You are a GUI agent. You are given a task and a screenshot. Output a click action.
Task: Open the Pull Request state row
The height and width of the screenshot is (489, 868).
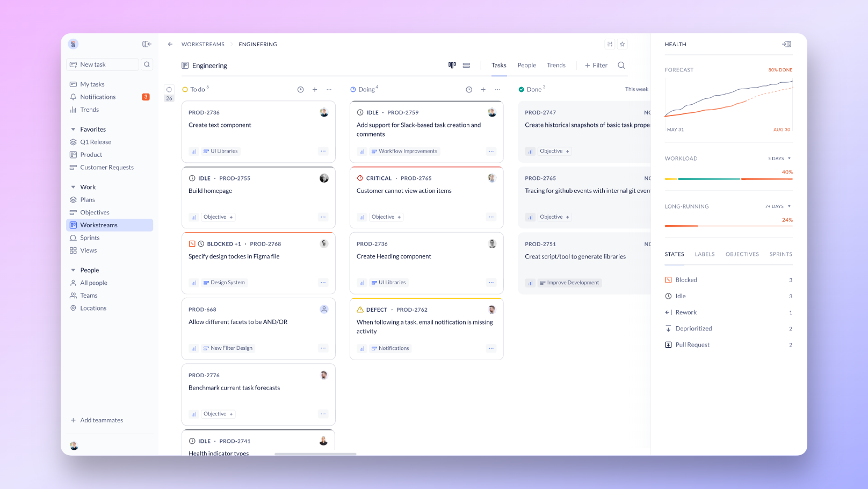[729, 345]
